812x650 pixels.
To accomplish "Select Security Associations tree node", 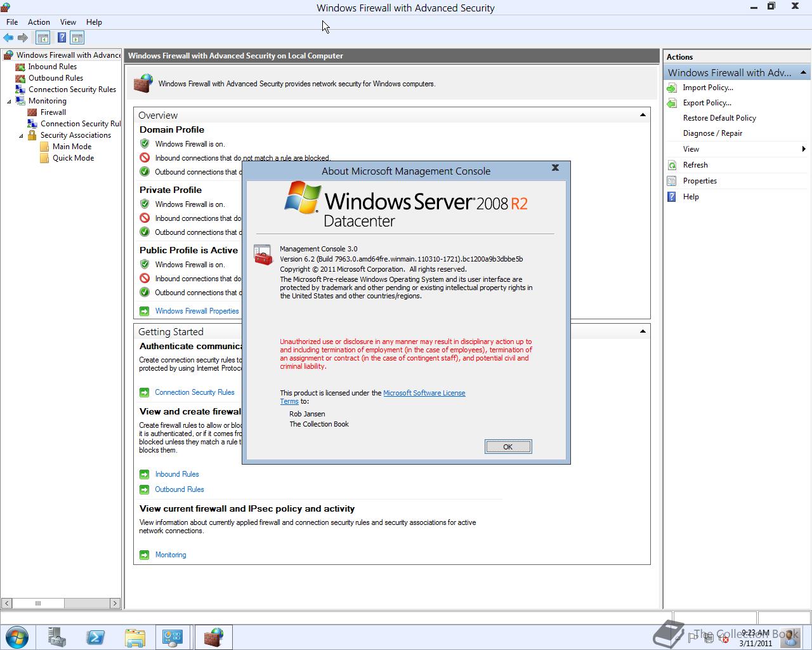I will tap(75, 135).
